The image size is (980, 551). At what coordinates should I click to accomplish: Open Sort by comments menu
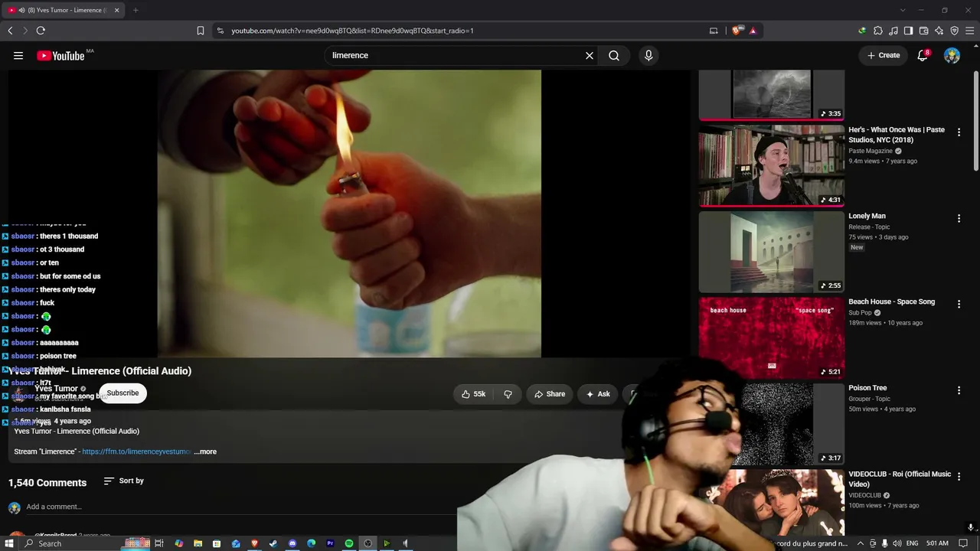click(124, 481)
